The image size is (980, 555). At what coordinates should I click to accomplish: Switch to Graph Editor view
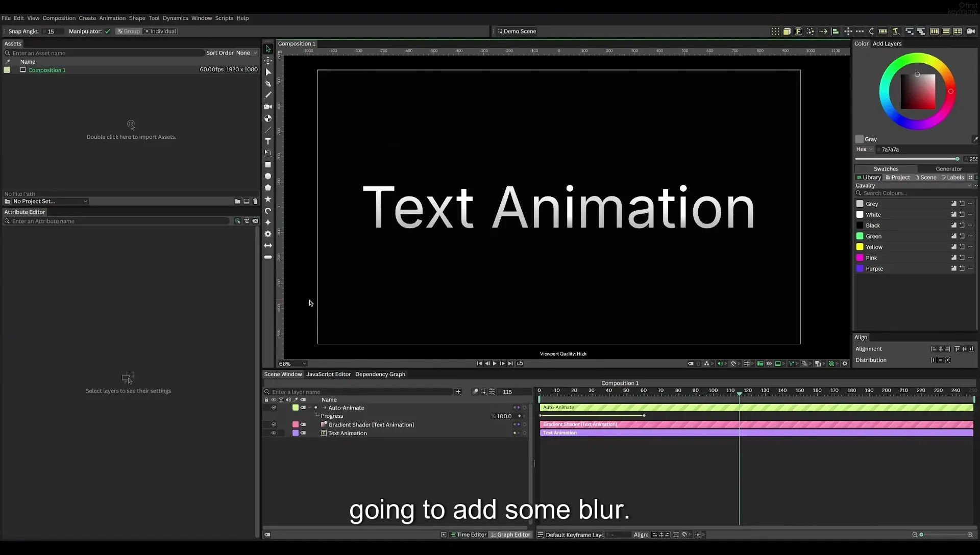510,535
